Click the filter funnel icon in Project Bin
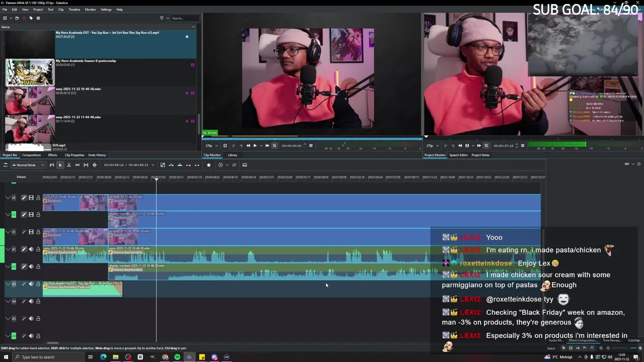644x362 pixels. click(162, 18)
